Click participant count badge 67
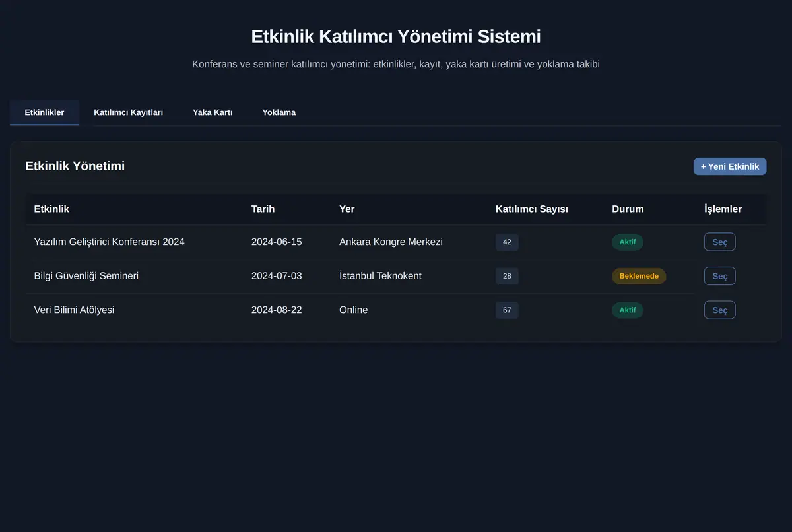 click(x=507, y=310)
